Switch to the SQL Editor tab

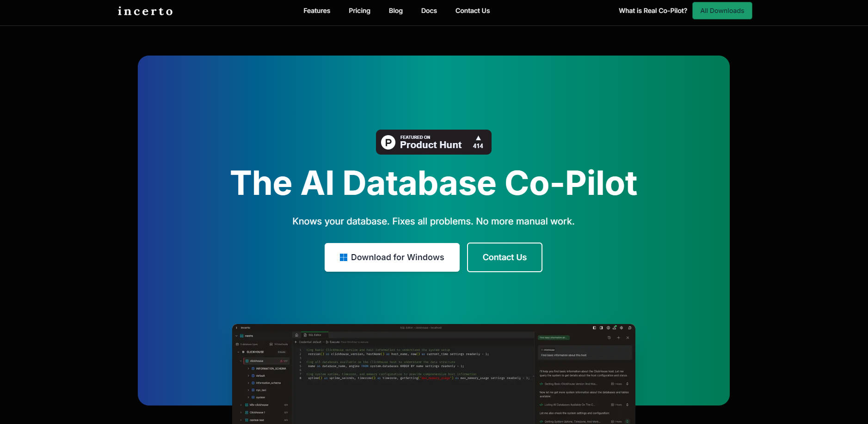[314, 335]
